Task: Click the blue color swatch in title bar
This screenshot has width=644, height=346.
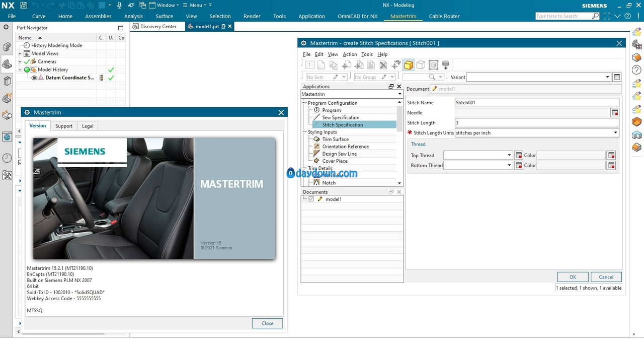Action: click(102, 5)
